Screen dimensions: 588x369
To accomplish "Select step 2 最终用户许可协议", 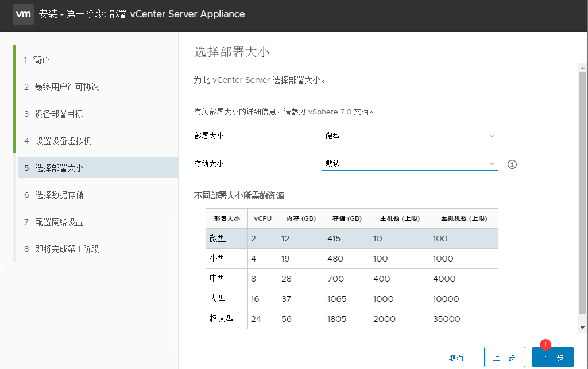I will click(x=67, y=87).
